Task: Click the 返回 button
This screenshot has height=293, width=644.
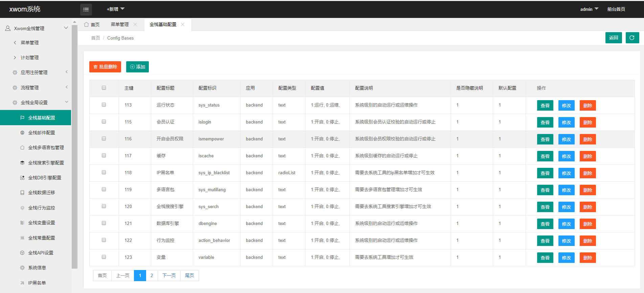Action: click(614, 38)
